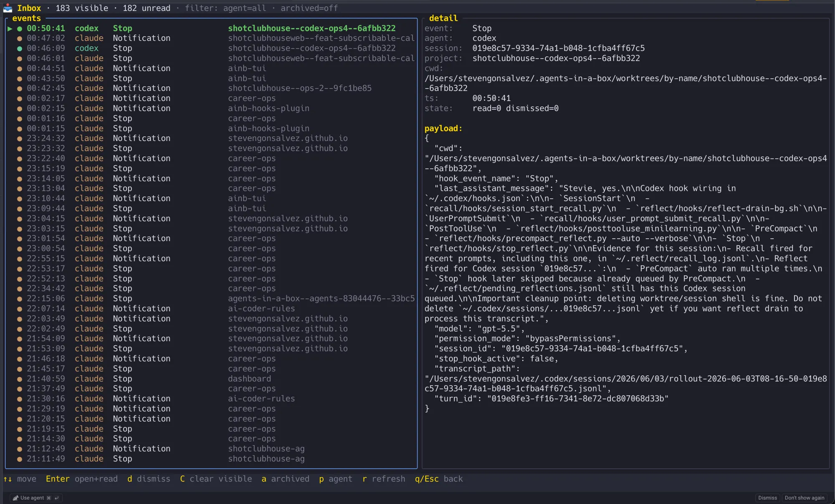The height and width of the screenshot is (504, 835).
Task: Click the '"model": "gpt-5.5"' payload line
Action: click(479, 329)
